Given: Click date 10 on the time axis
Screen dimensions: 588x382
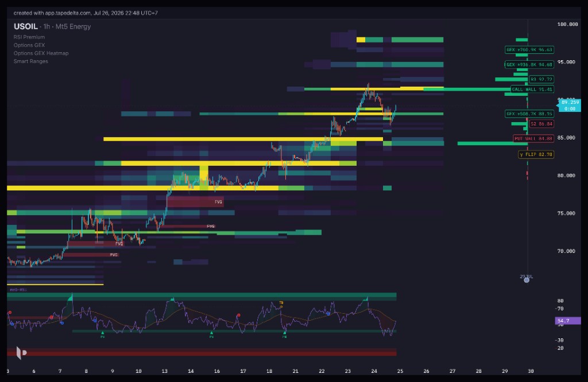Looking at the screenshot, I should click(138, 371).
